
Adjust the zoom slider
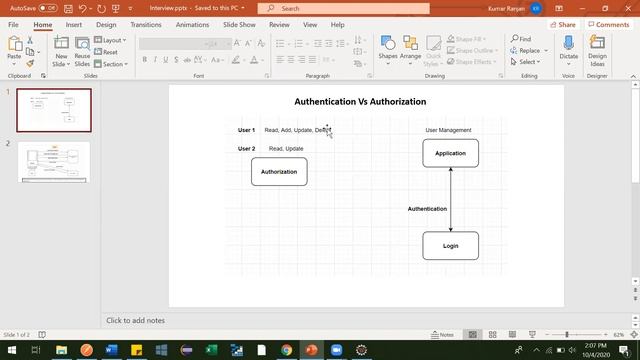[567, 335]
